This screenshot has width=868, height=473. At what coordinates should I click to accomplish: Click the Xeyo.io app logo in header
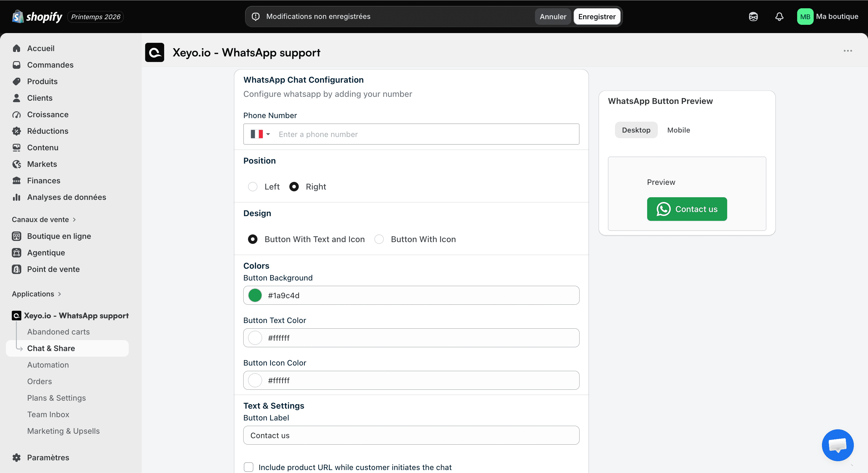point(155,52)
